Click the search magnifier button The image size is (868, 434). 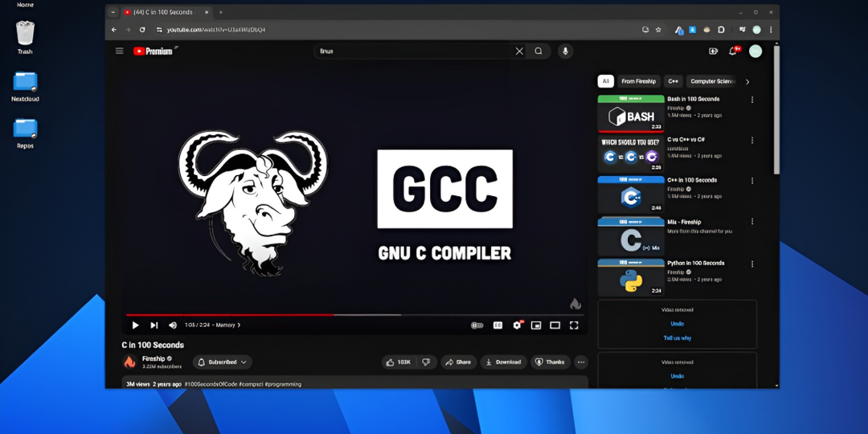[538, 51]
